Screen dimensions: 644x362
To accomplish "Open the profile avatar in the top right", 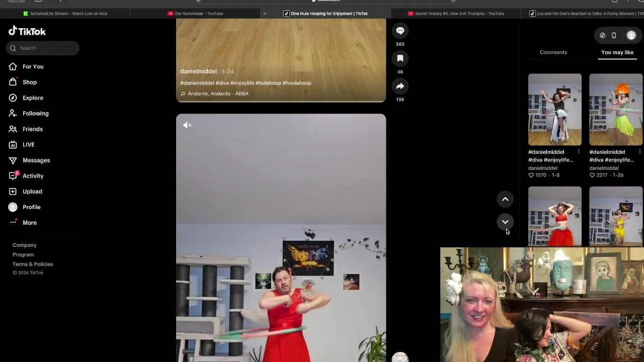I will [x=631, y=35].
